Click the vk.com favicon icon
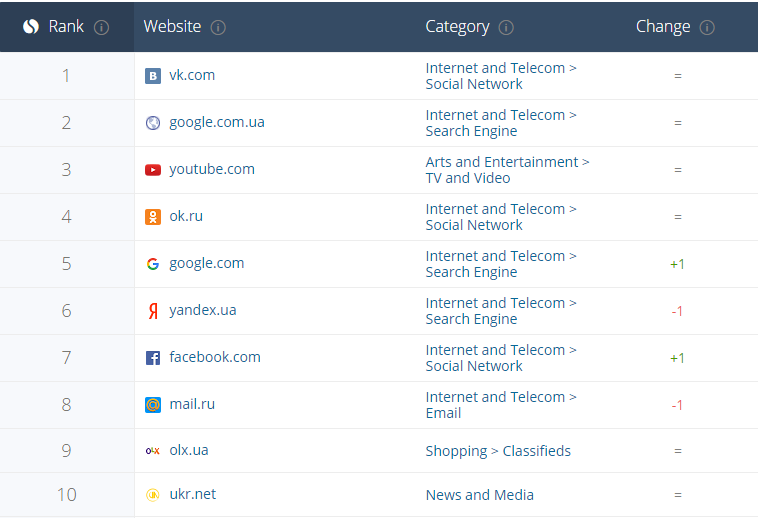This screenshot has height=518, width=758. [x=152, y=76]
